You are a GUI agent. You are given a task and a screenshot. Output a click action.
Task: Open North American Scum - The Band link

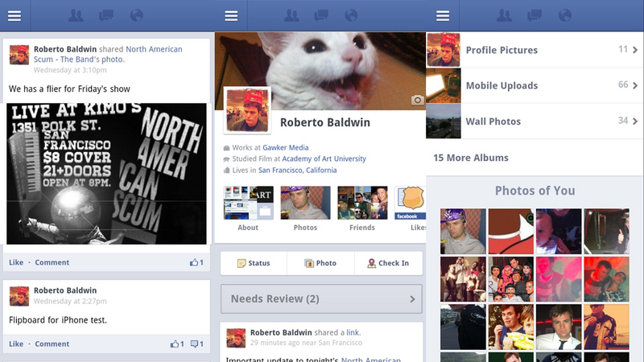(x=108, y=54)
